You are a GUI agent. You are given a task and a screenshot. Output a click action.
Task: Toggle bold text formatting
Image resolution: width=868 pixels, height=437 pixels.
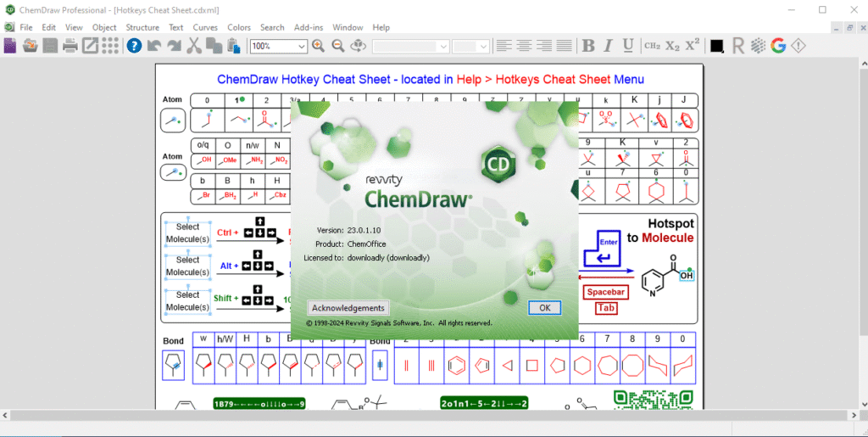click(x=588, y=46)
